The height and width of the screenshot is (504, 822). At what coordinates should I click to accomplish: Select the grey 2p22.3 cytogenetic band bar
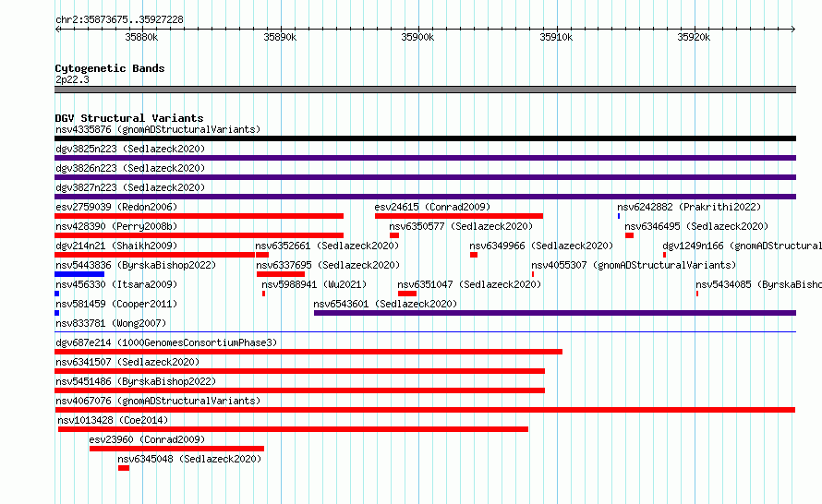tap(425, 90)
